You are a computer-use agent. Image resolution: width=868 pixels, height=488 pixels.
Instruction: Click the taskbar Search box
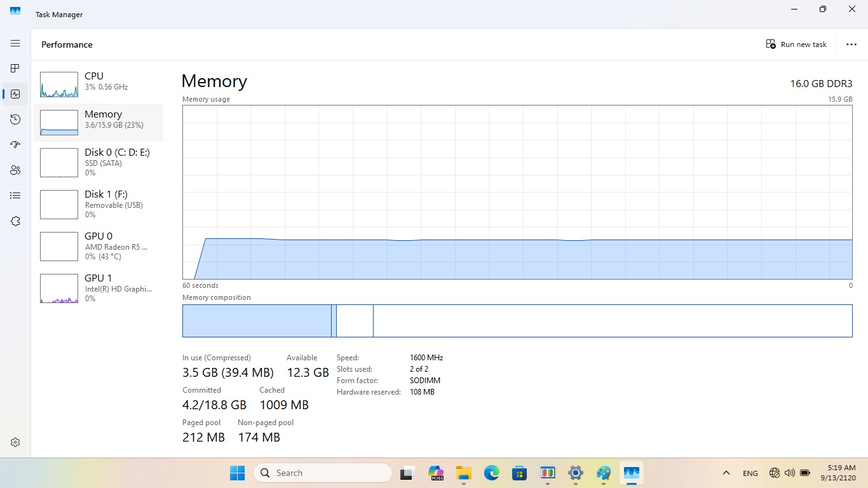click(x=323, y=473)
